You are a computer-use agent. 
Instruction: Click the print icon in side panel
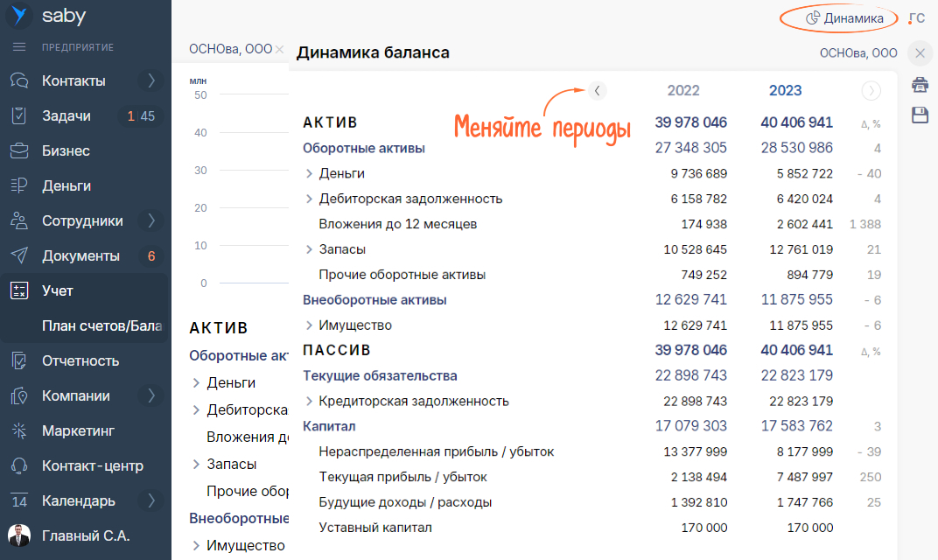tap(920, 85)
